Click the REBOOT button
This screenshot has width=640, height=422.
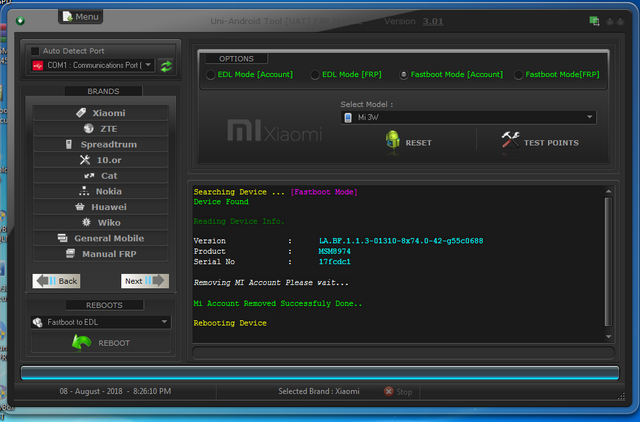click(x=101, y=343)
